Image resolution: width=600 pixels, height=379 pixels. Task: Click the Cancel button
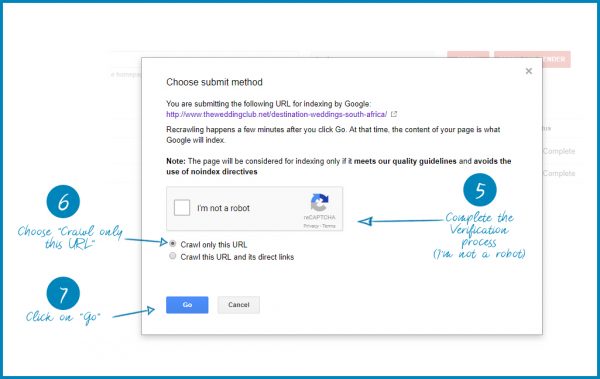(239, 305)
